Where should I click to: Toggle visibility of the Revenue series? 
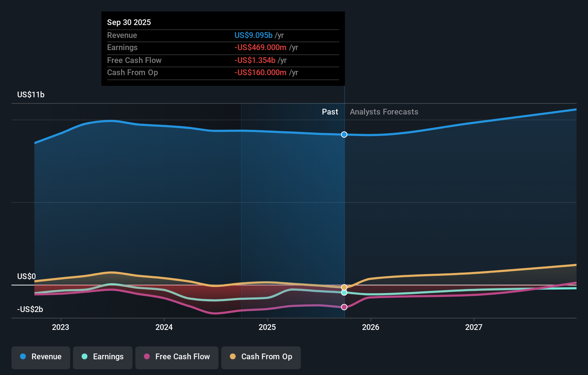tap(40, 357)
